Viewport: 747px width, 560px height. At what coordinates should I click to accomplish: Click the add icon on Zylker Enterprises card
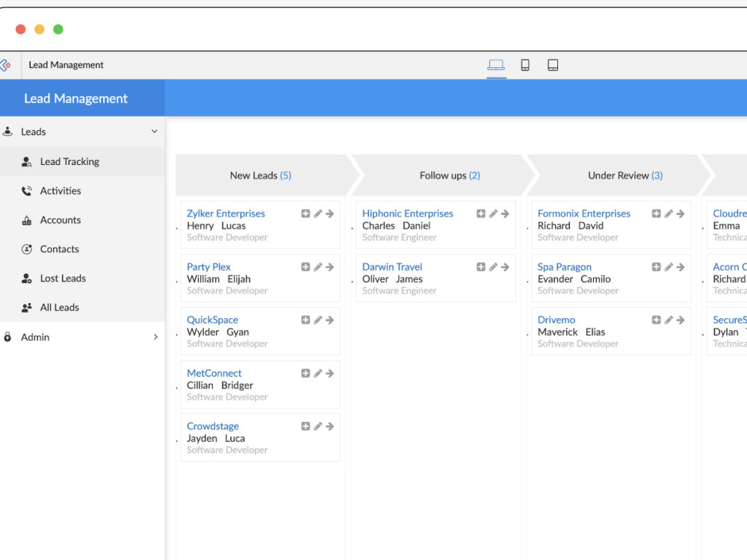[306, 214]
